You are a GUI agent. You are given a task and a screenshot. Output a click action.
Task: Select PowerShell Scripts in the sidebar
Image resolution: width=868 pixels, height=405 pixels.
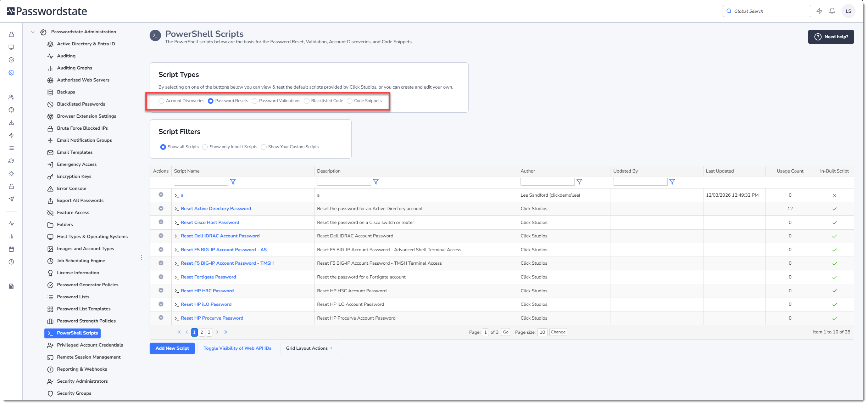point(73,333)
